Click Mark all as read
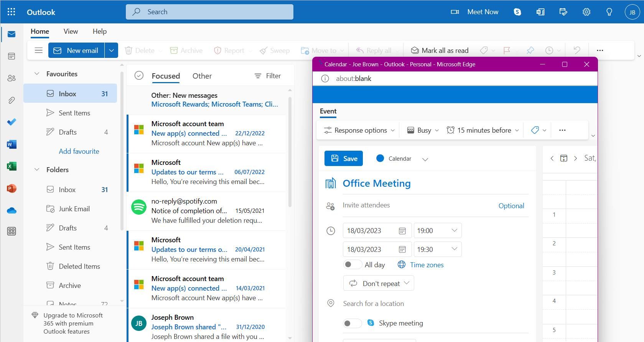 [x=440, y=50]
